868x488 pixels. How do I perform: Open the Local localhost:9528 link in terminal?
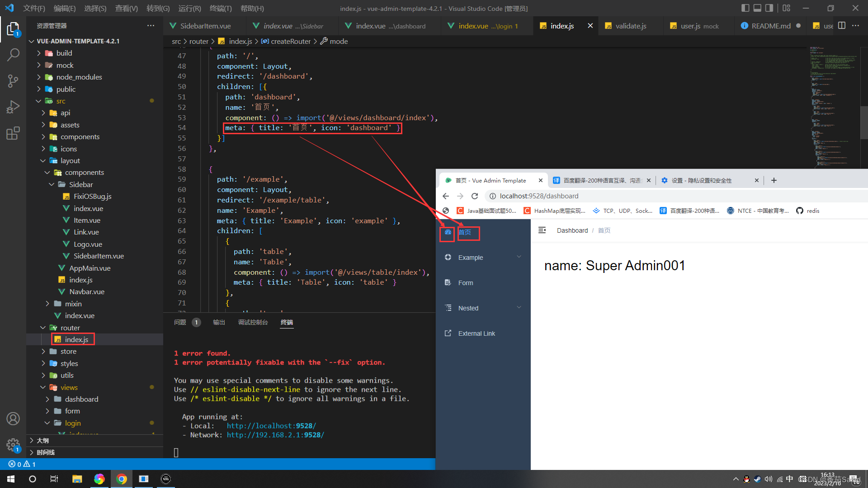(x=271, y=426)
